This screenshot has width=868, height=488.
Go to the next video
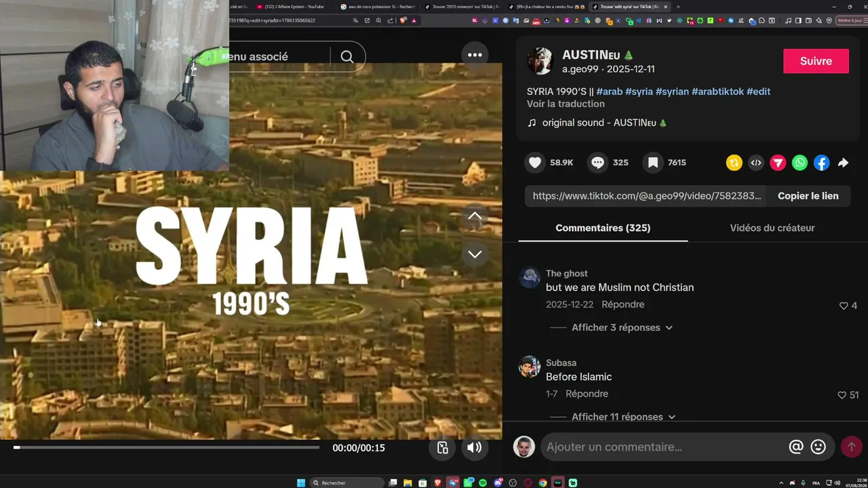click(475, 254)
